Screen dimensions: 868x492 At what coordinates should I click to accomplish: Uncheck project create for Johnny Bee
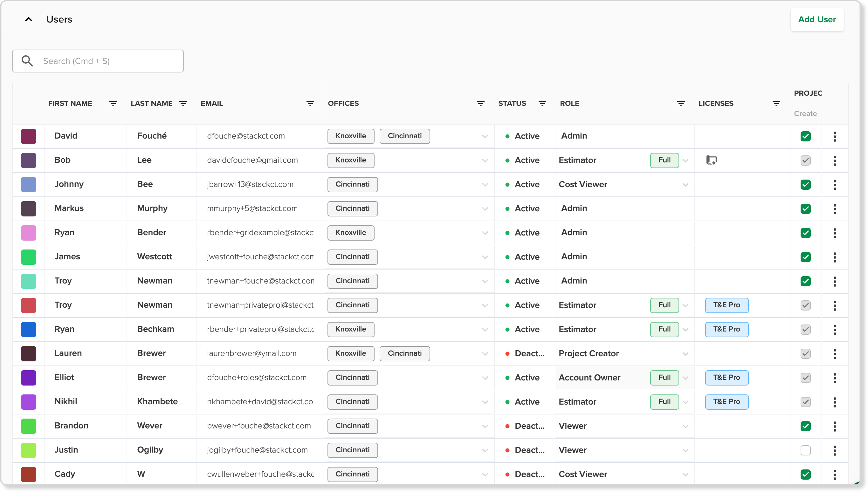805,184
